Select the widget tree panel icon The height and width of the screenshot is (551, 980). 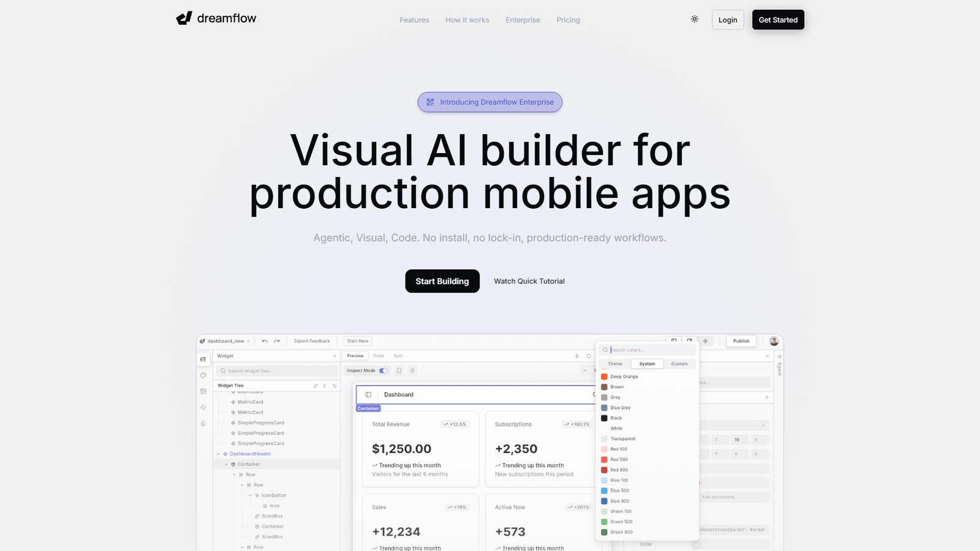click(x=203, y=359)
